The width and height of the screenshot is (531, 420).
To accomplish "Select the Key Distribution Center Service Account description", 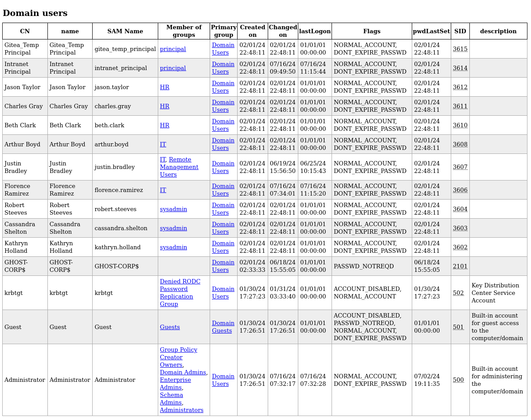I will click(x=495, y=293).
